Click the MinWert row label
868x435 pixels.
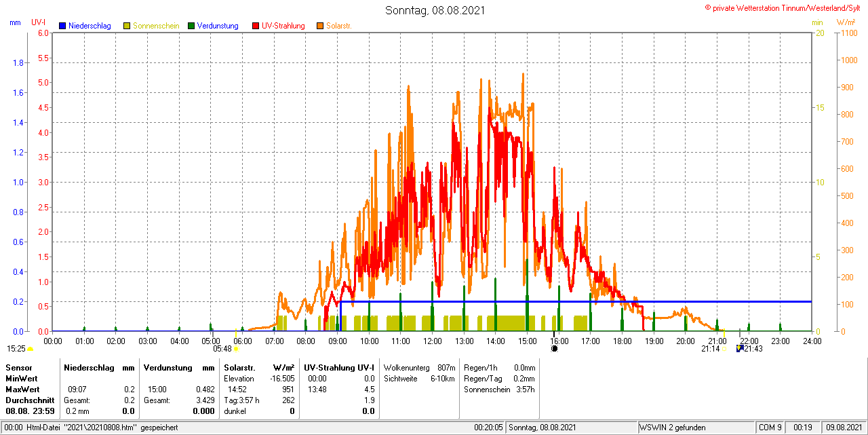21,378
